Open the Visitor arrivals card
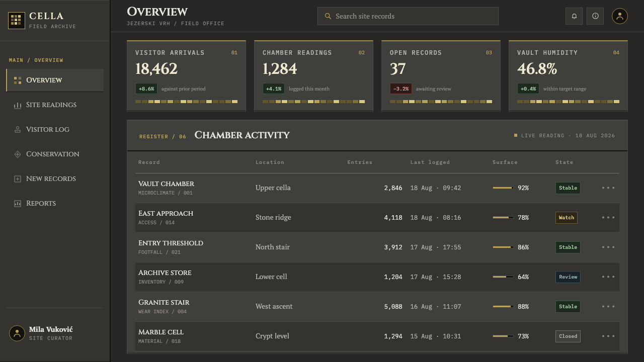Viewport: 644px width, 362px height. [186, 76]
